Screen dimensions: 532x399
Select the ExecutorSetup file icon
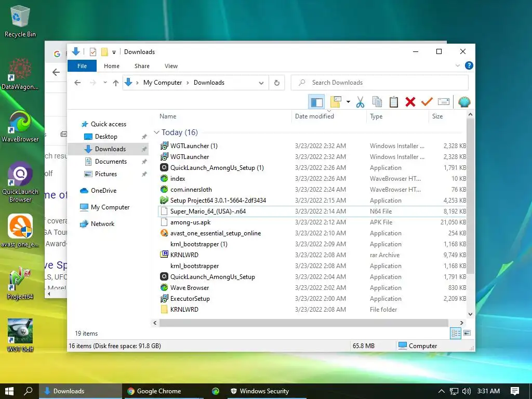164,299
